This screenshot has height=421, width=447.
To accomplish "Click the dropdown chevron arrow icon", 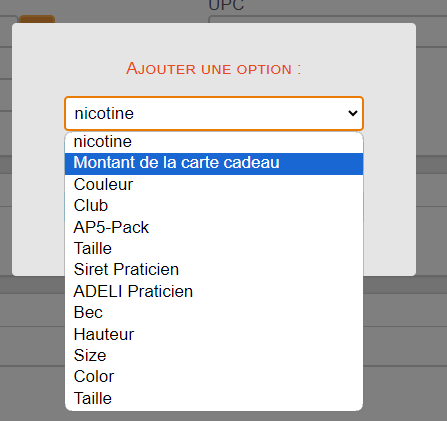I will tap(353, 114).
